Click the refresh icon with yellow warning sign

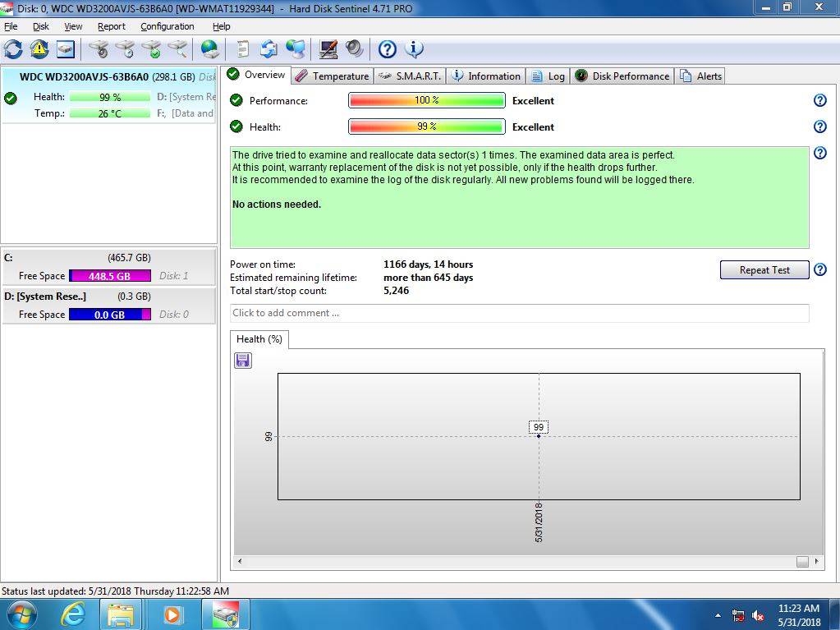pyautogui.click(x=39, y=49)
